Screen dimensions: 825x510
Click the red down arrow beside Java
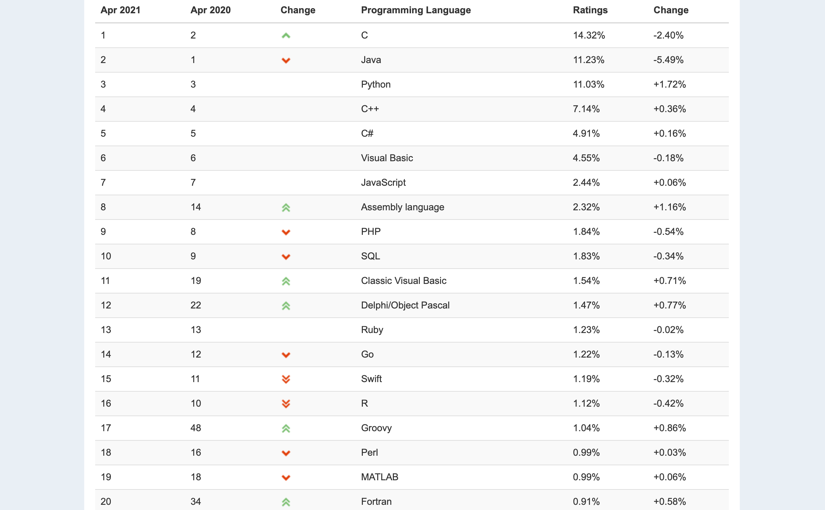click(286, 61)
